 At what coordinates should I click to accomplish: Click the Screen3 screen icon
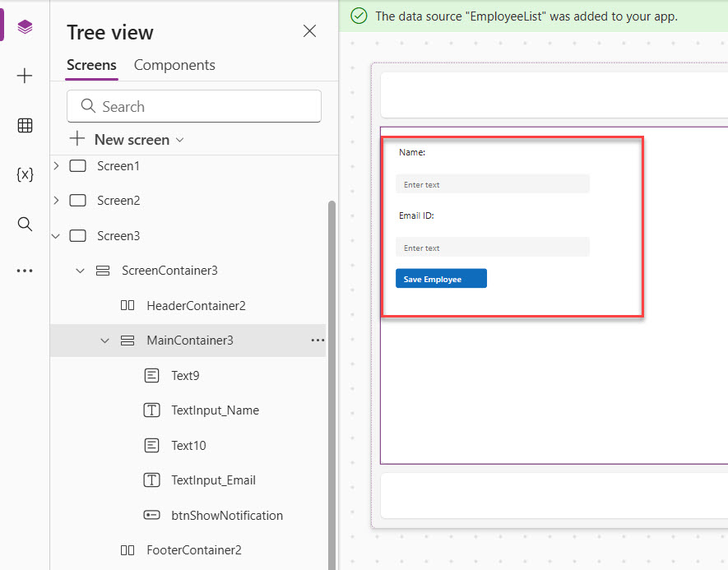pos(77,236)
